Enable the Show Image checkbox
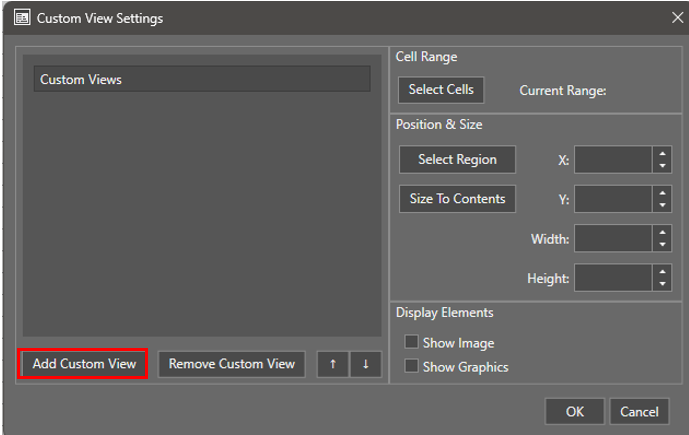Image resolution: width=689 pixels, height=435 pixels. [411, 342]
